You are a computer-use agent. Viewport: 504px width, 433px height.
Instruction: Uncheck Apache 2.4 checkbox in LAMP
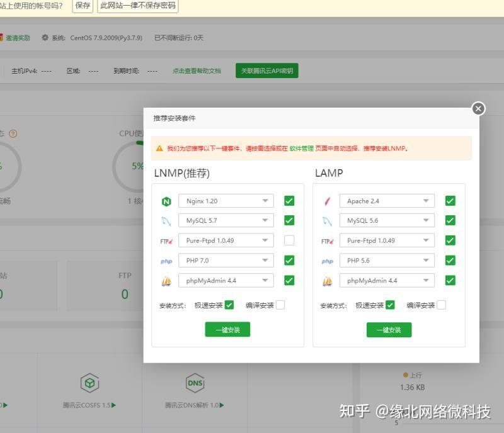pos(450,201)
